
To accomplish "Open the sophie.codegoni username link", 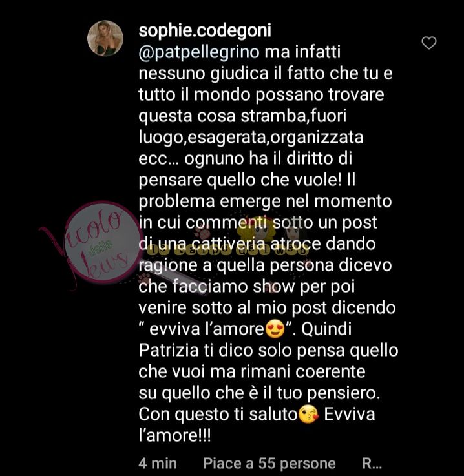I will (x=205, y=30).
